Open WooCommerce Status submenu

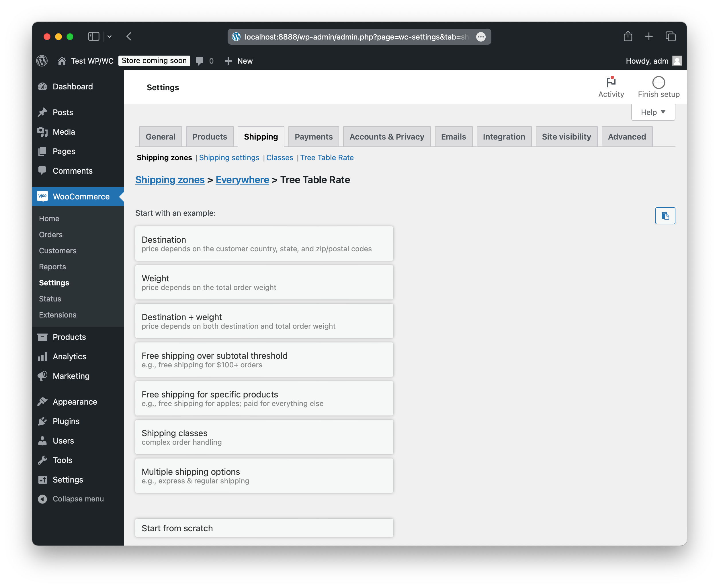[50, 299]
